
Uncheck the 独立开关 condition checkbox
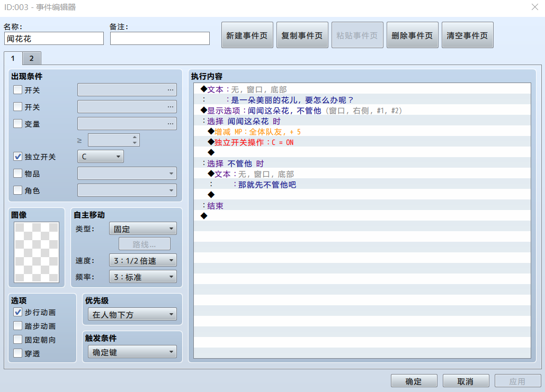(x=17, y=157)
